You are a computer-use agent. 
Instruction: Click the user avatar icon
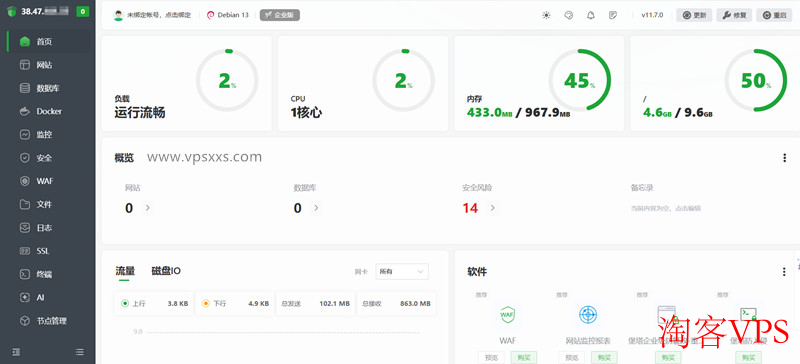(118, 15)
